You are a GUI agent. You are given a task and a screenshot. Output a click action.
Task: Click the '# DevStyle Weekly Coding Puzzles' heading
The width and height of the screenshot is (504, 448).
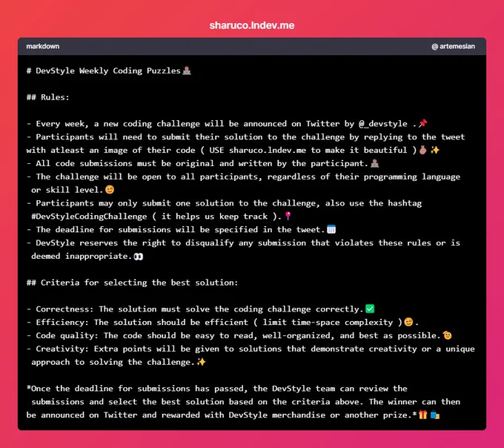click(x=104, y=70)
